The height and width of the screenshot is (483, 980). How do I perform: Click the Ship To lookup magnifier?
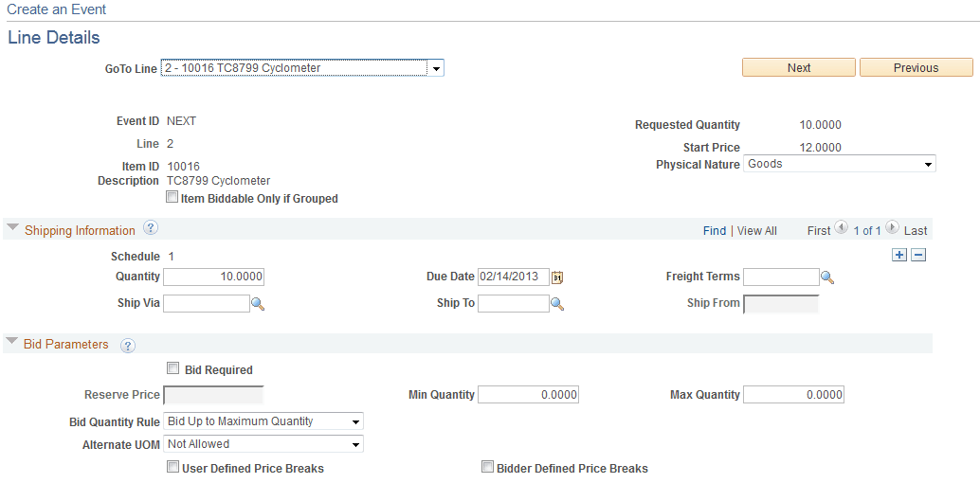[557, 304]
